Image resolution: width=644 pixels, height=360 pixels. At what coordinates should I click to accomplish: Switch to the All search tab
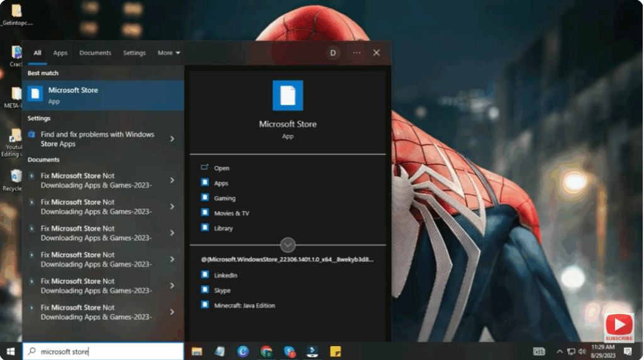pos(37,53)
